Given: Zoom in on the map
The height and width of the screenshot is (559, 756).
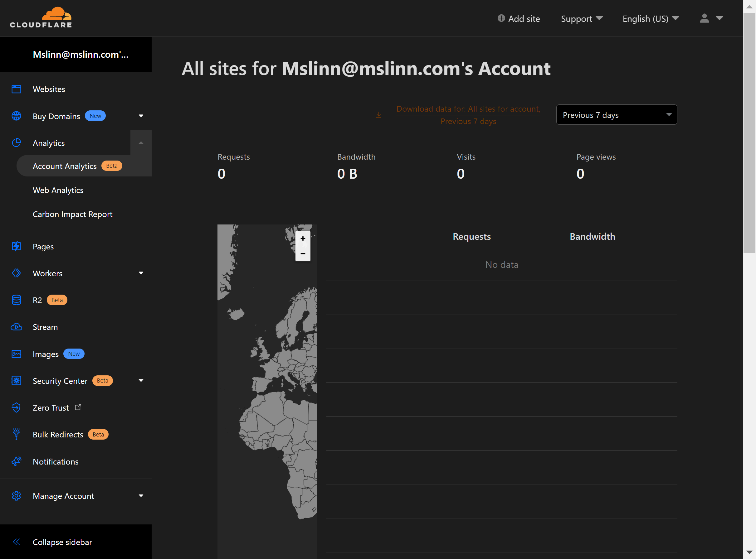Looking at the screenshot, I should click(x=303, y=239).
